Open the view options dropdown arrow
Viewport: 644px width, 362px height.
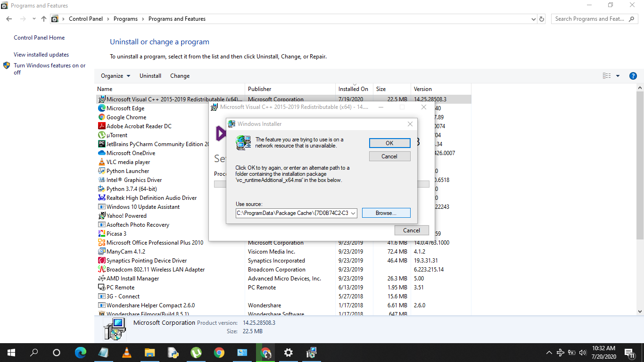pos(618,76)
